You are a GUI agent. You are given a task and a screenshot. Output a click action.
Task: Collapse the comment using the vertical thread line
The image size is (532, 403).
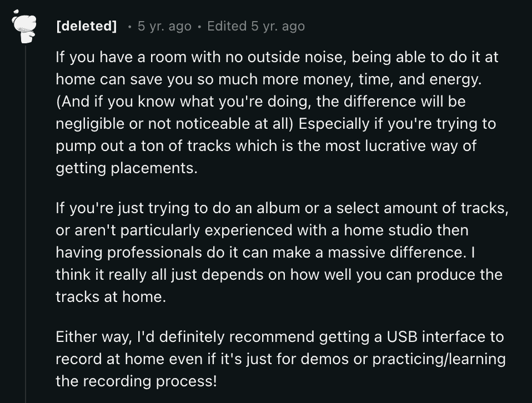tap(26, 224)
